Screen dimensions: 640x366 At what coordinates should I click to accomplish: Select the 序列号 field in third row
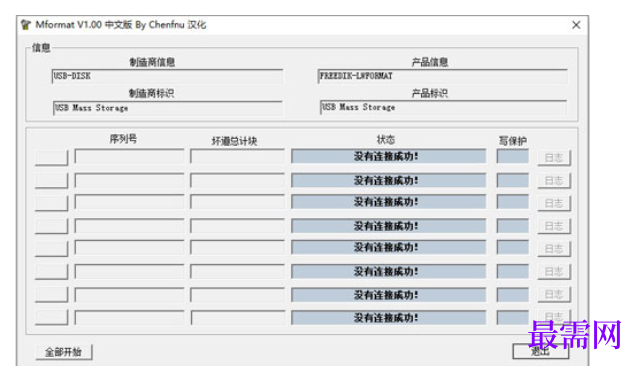pyautogui.click(x=129, y=202)
